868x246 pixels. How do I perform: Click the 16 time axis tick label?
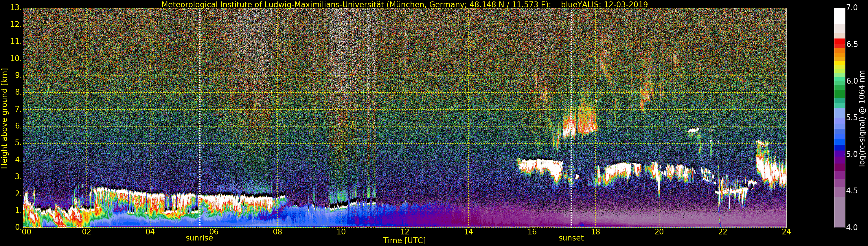[x=532, y=232]
